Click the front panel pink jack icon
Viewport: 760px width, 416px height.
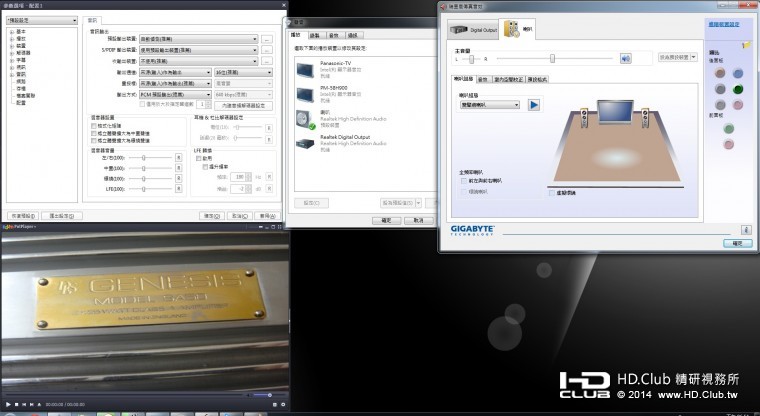728,144
